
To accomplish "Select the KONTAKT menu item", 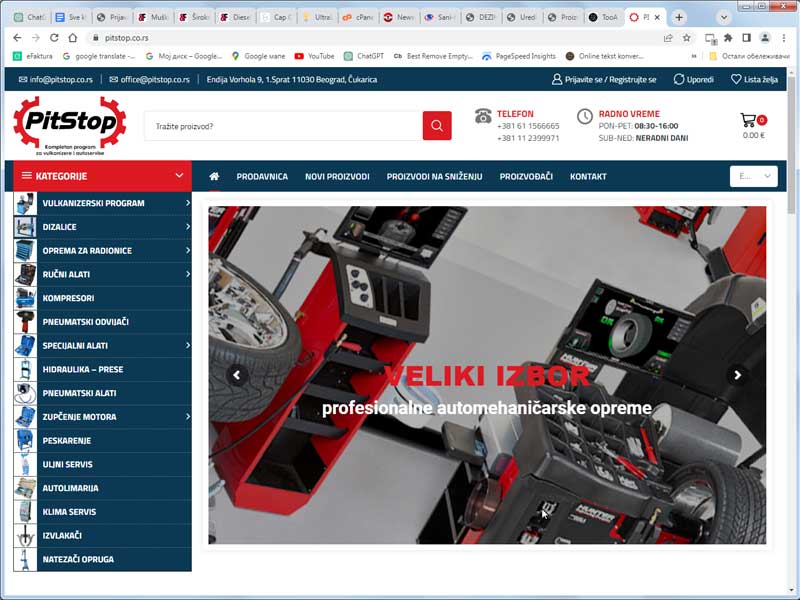I will click(x=588, y=177).
